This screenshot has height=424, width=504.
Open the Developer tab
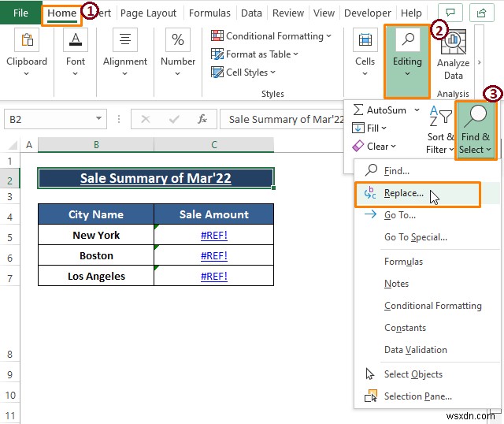[368, 13]
